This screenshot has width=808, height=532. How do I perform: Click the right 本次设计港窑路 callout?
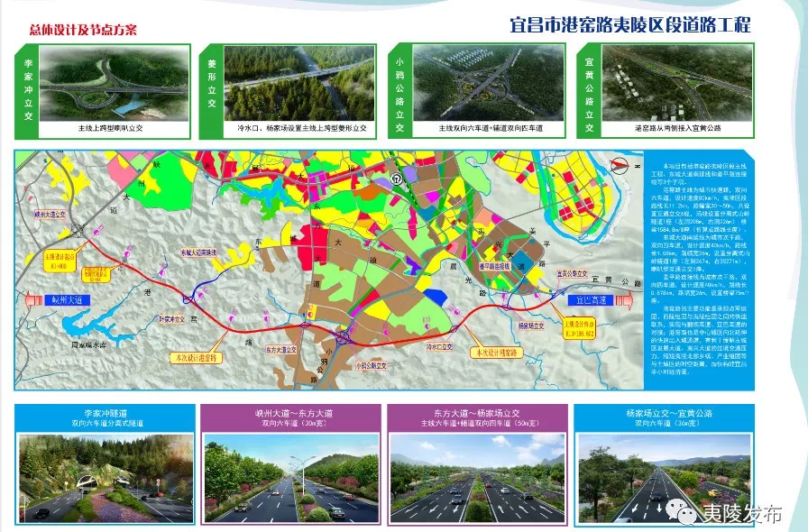[x=496, y=353]
